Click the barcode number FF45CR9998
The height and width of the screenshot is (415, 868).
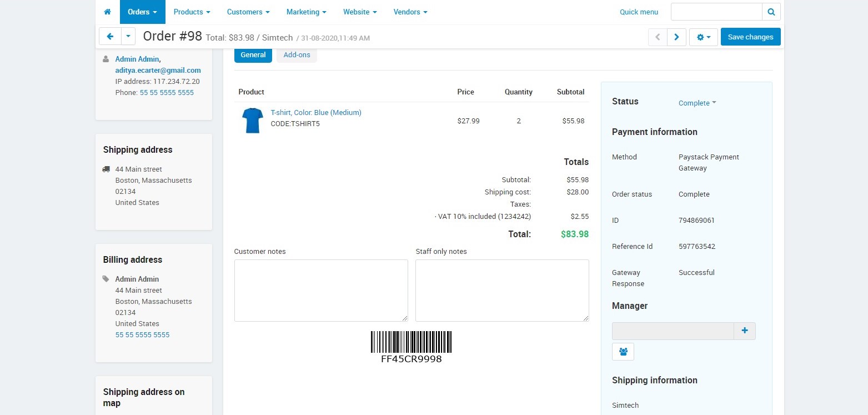(411, 359)
